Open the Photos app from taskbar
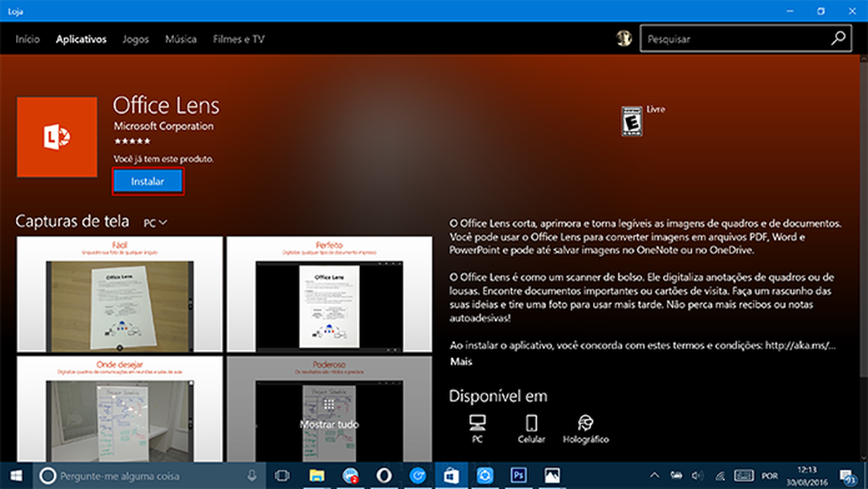 pyautogui.click(x=552, y=475)
